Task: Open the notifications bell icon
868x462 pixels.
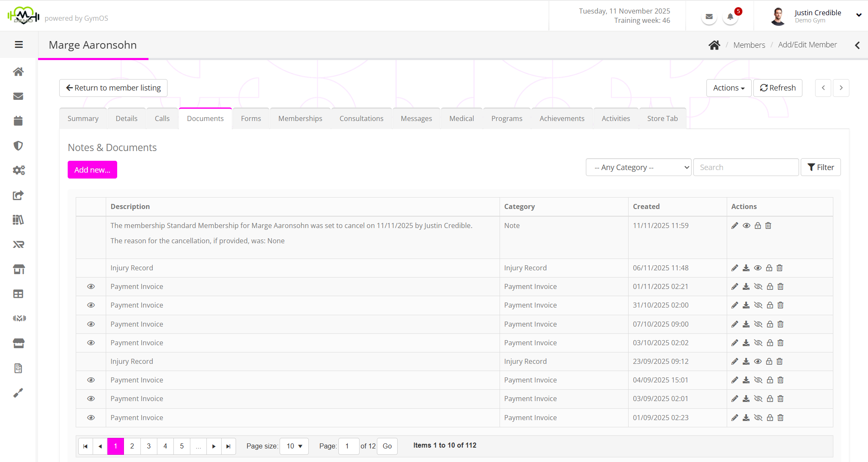Action: (730, 17)
